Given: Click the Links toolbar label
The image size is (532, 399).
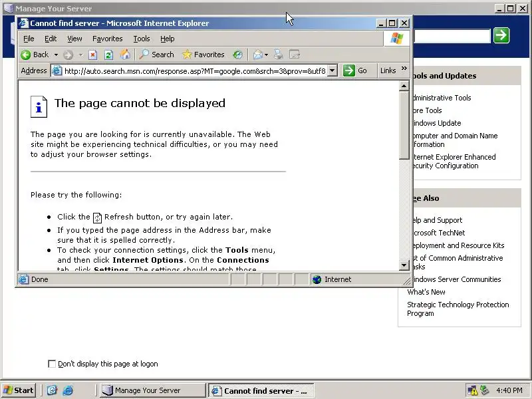Looking at the screenshot, I should coord(388,70).
